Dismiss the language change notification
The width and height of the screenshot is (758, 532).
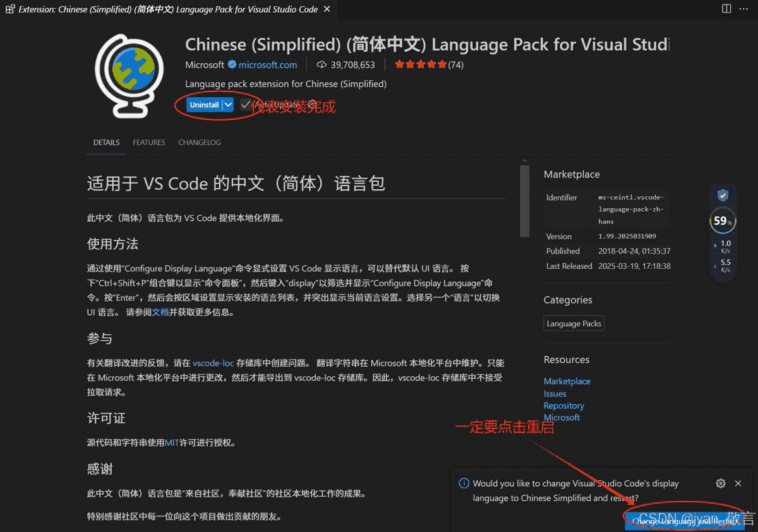(x=738, y=483)
